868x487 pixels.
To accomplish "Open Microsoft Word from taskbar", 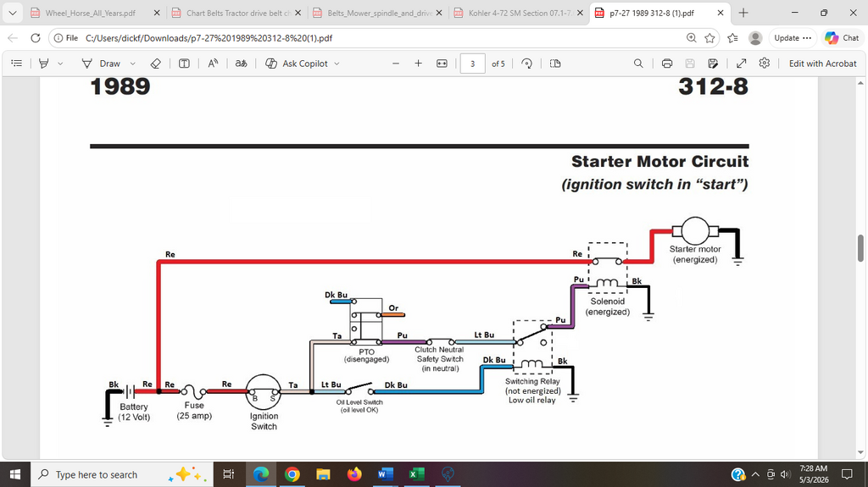I will [x=386, y=474].
